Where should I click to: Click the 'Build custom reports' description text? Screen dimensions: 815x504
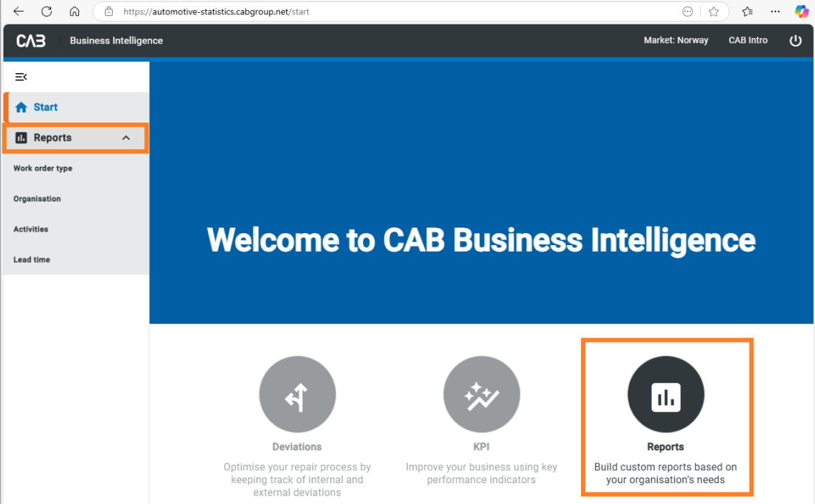pyautogui.click(x=665, y=473)
